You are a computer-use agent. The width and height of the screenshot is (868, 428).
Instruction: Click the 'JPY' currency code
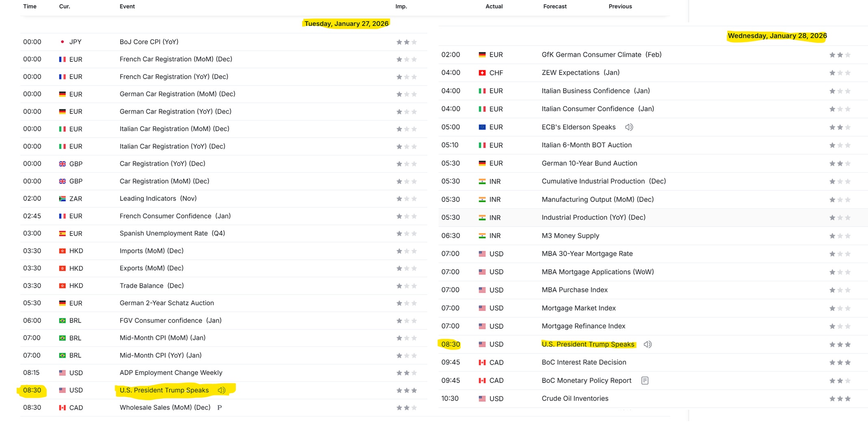76,42
